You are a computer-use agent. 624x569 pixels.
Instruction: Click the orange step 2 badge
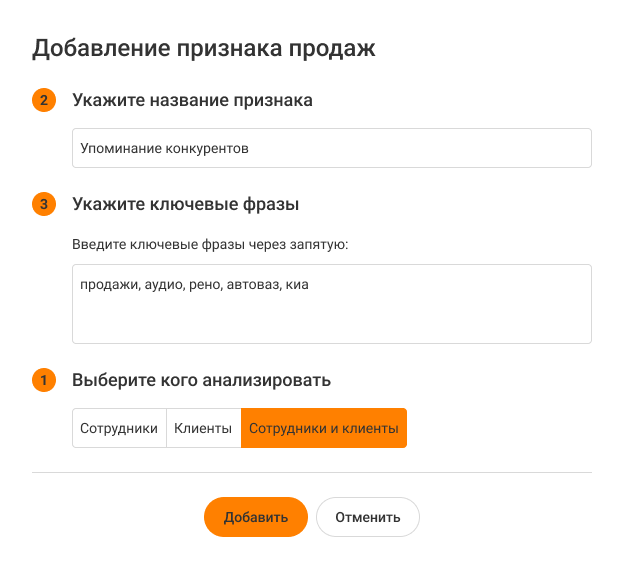(x=44, y=101)
